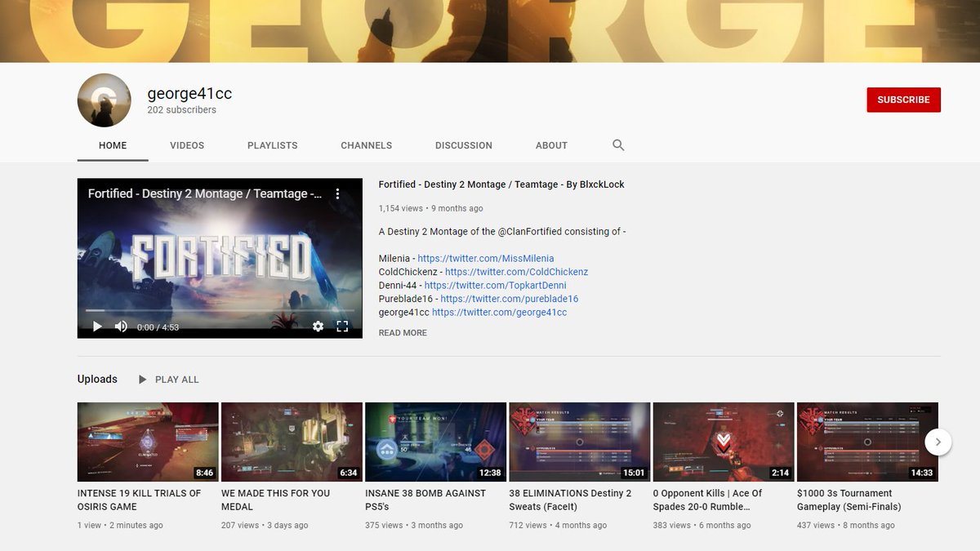
Task: Click the GEORGE channel banner
Action: click(x=490, y=31)
